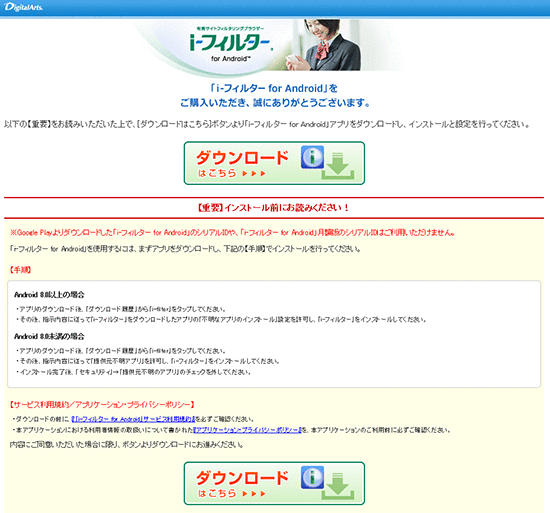The height and width of the screenshot is (513, 550).
Task: Click the blue i-filter icon in the lower download button
Action: [x=312, y=477]
